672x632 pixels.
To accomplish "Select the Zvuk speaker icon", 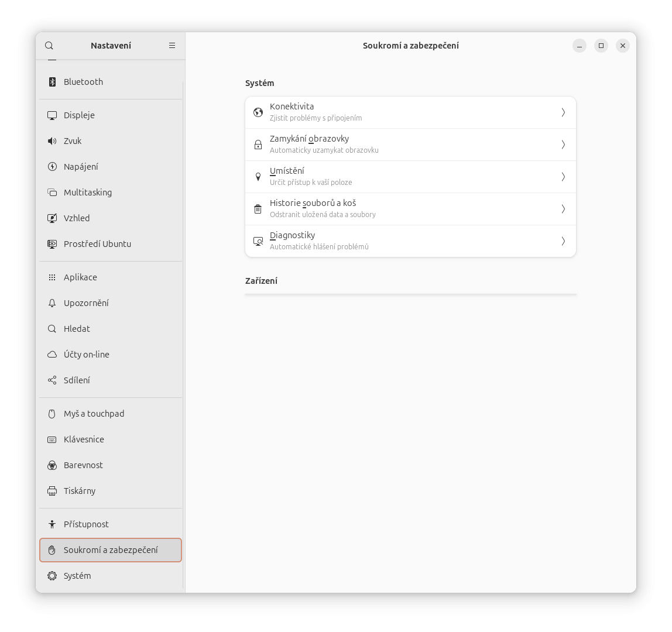I will (x=52, y=141).
